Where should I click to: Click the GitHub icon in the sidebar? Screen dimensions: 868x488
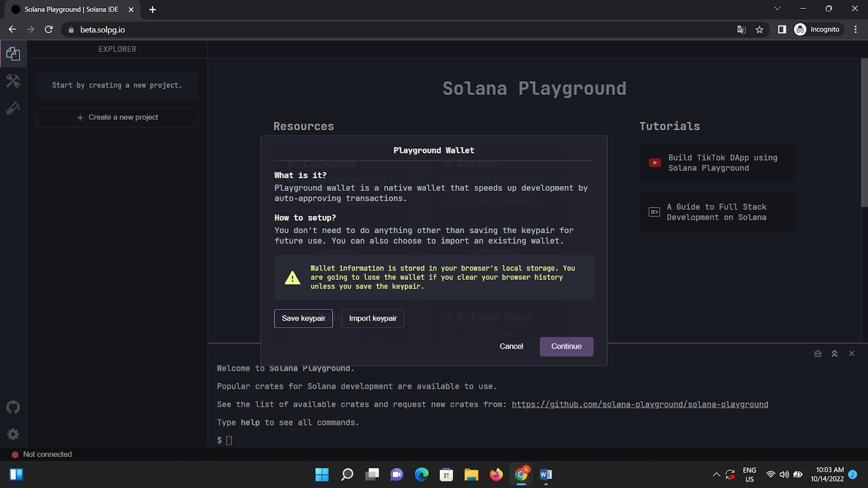[12, 407]
